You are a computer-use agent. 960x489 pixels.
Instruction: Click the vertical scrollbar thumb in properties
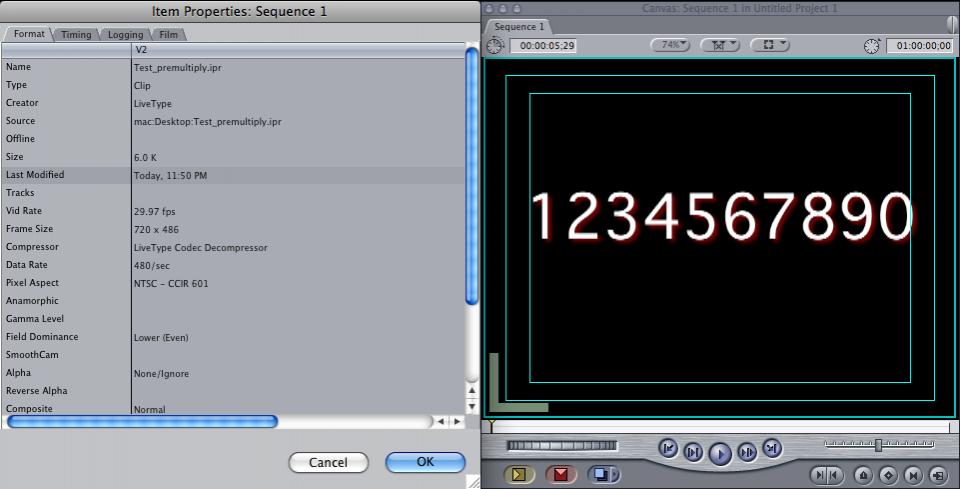click(x=471, y=176)
